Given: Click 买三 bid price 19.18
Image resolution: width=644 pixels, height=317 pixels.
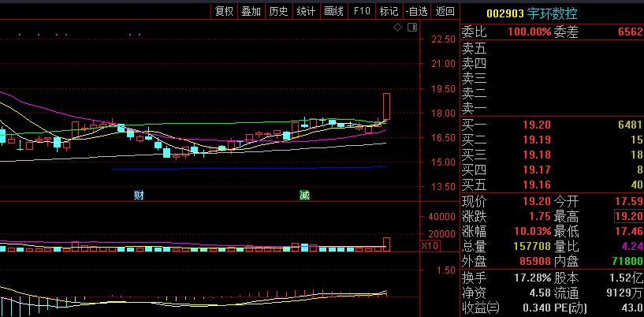Looking at the screenshot, I should click(x=536, y=155).
